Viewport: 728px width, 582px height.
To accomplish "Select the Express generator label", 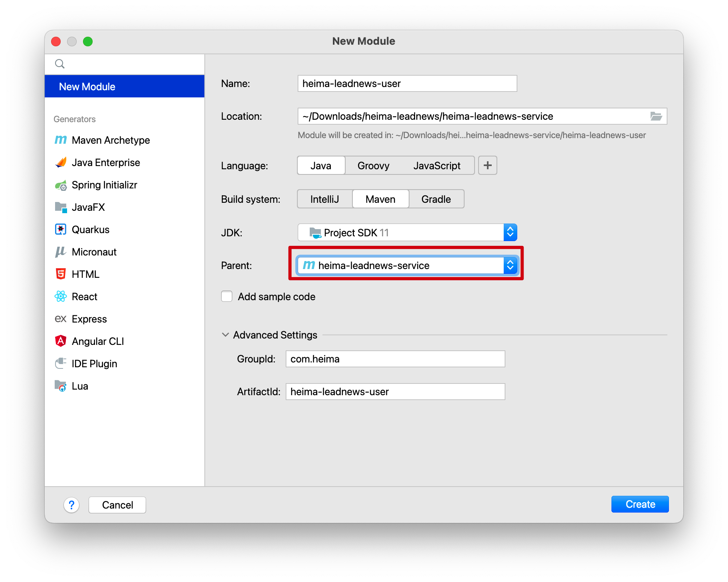I will 89,319.
